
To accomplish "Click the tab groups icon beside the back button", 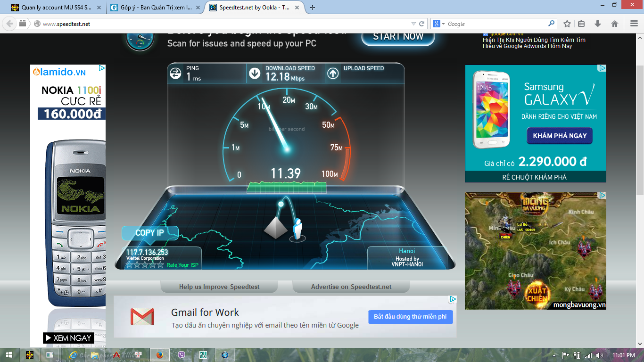I will click(x=23, y=24).
